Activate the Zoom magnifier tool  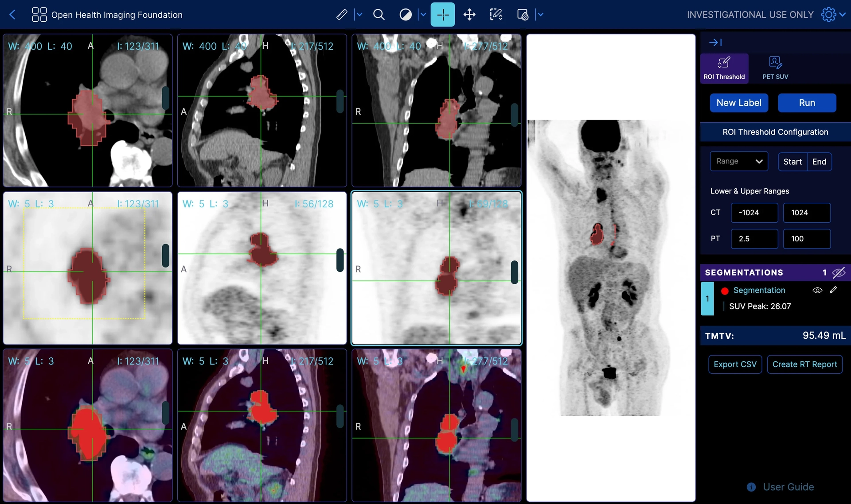(379, 15)
